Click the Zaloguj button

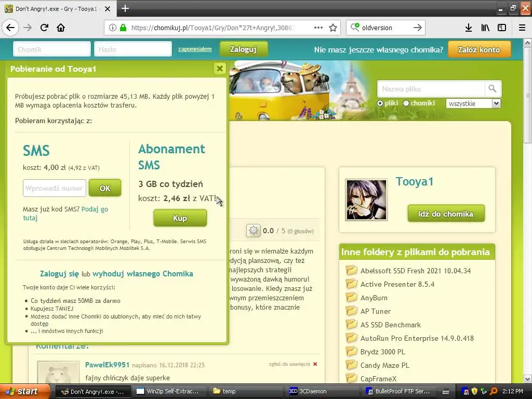point(243,49)
